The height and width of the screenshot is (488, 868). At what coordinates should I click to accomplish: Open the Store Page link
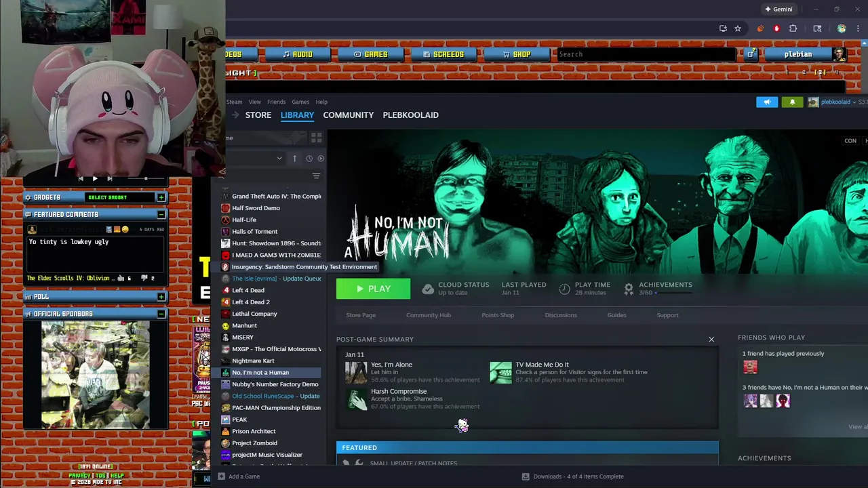tap(361, 315)
